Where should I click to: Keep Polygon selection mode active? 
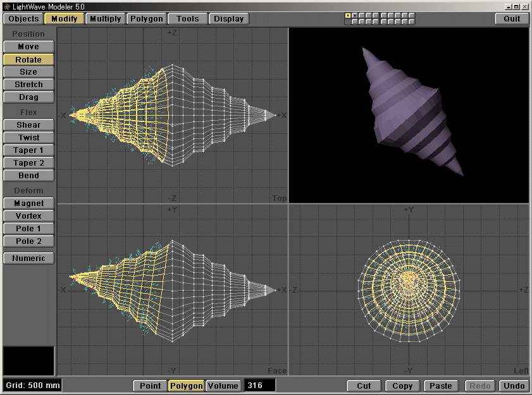pos(186,386)
